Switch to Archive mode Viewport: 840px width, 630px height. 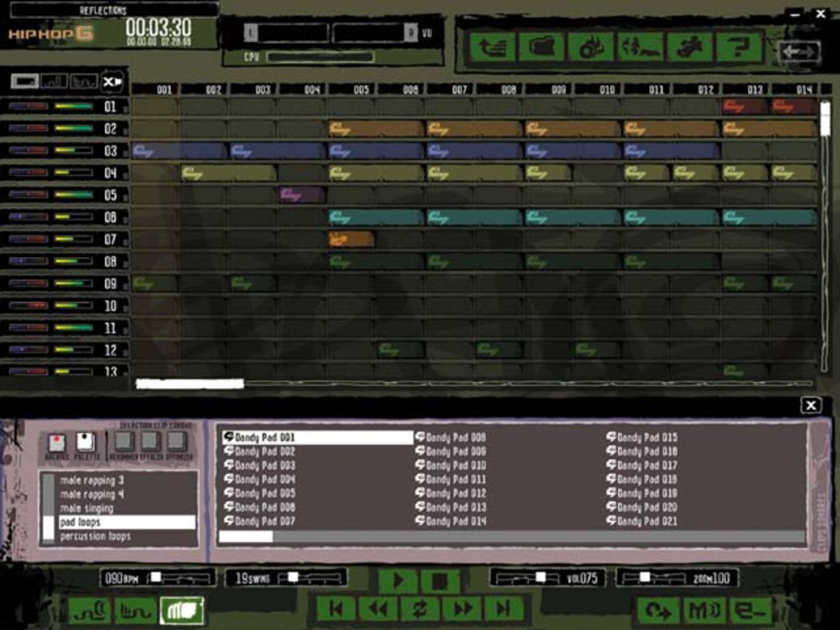(x=55, y=441)
